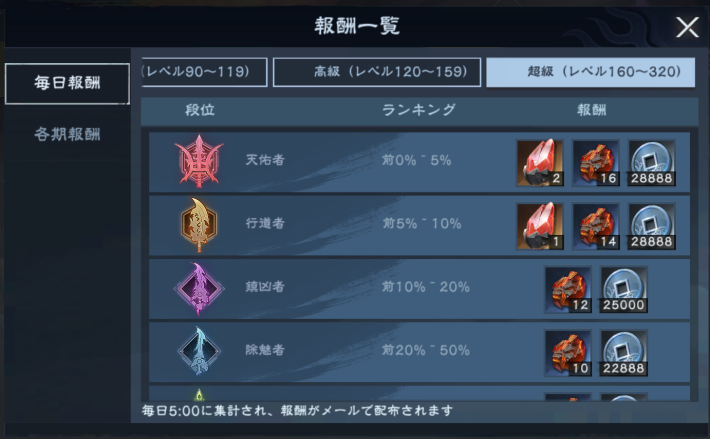Switch to the 高級 (レベル120~159) tab
710x439 pixels.
click(x=377, y=72)
